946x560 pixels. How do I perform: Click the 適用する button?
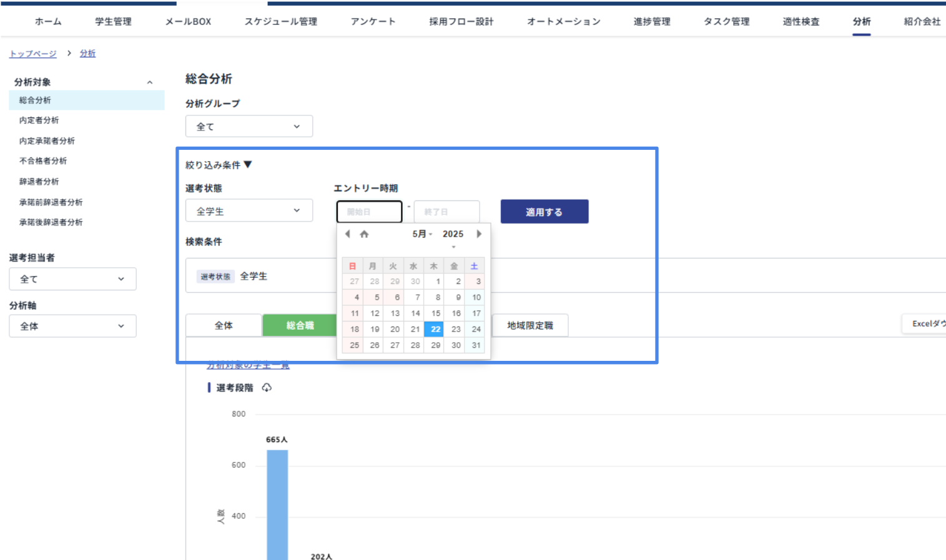pos(544,211)
